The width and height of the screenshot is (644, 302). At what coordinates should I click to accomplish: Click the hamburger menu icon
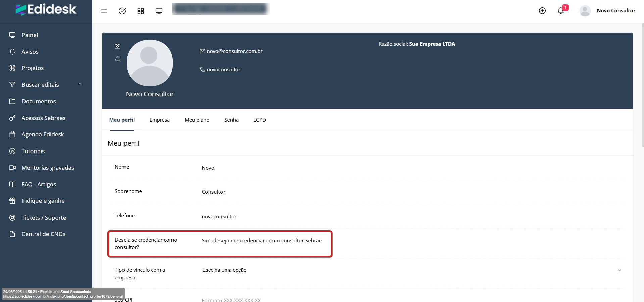pyautogui.click(x=104, y=11)
